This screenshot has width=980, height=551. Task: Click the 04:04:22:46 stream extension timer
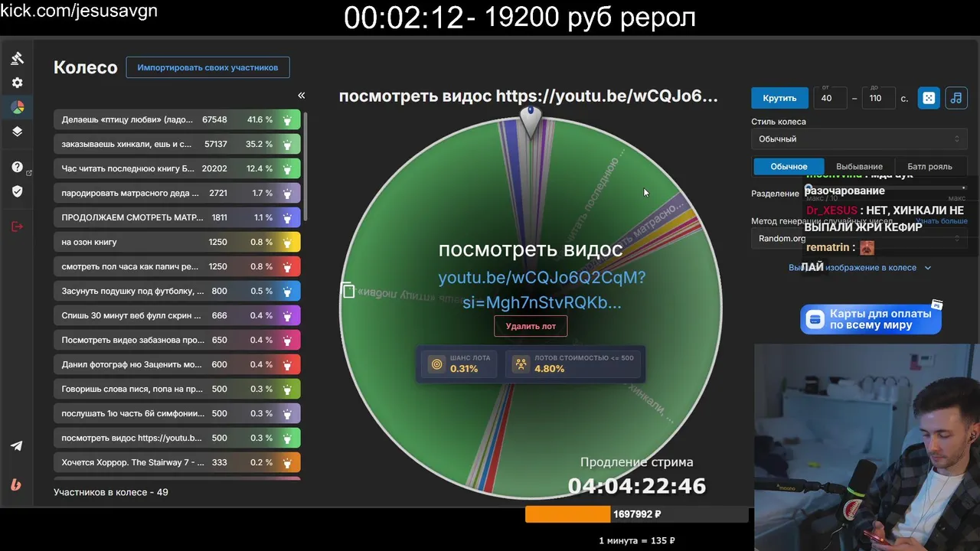coord(637,485)
